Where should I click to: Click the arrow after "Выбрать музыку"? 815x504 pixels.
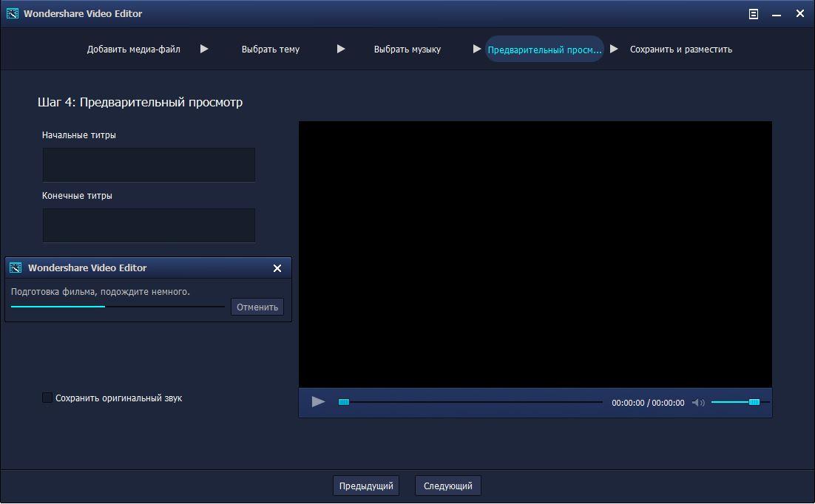(477, 49)
